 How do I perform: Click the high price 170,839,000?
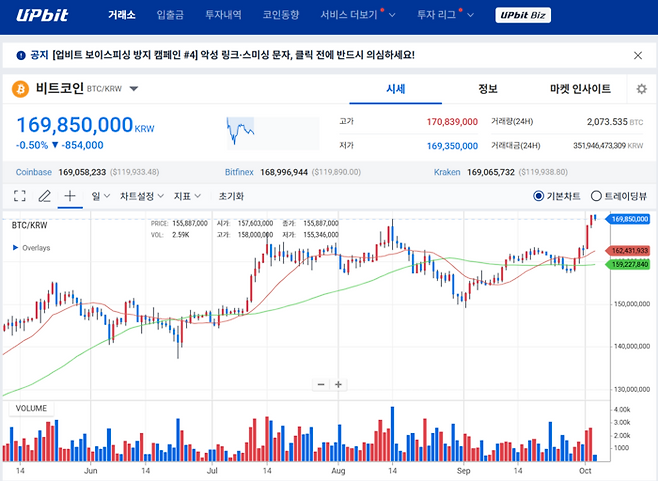pyautogui.click(x=452, y=122)
